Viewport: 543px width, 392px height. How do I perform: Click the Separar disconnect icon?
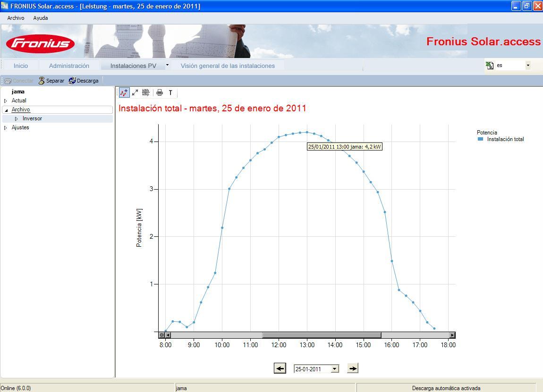coord(42,81)
